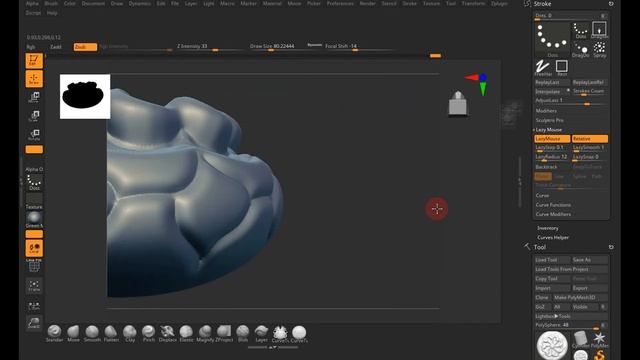This screenshot has width=640, height=360.
Task: Open the Texture menu
Action: pyautogui.click(x=431, y=3)
